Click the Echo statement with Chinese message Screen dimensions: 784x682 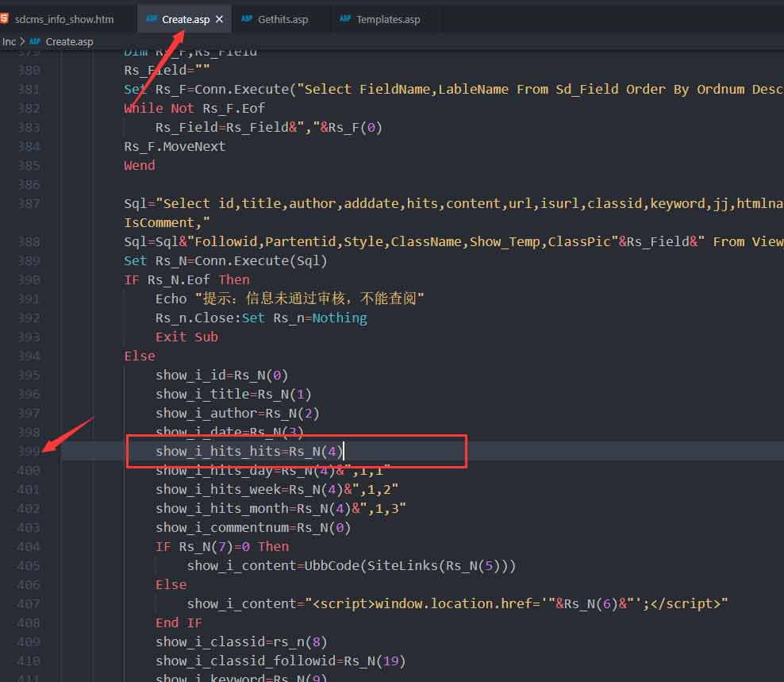click(290, 299)
